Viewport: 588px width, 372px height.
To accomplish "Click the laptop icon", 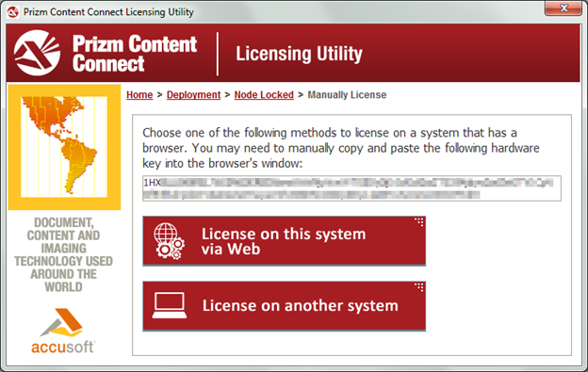I will point(170,305).
